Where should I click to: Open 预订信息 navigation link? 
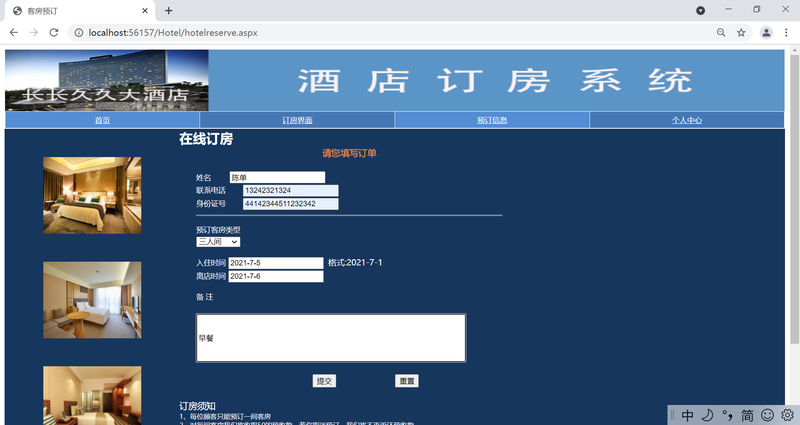coord(492,120)
